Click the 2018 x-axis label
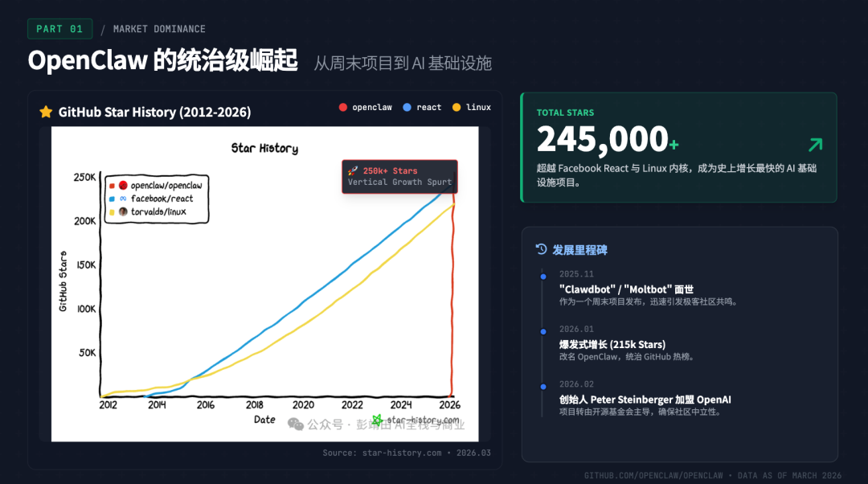Image resolution: width=868 pixels, height=484 pixels. (254, 405)
